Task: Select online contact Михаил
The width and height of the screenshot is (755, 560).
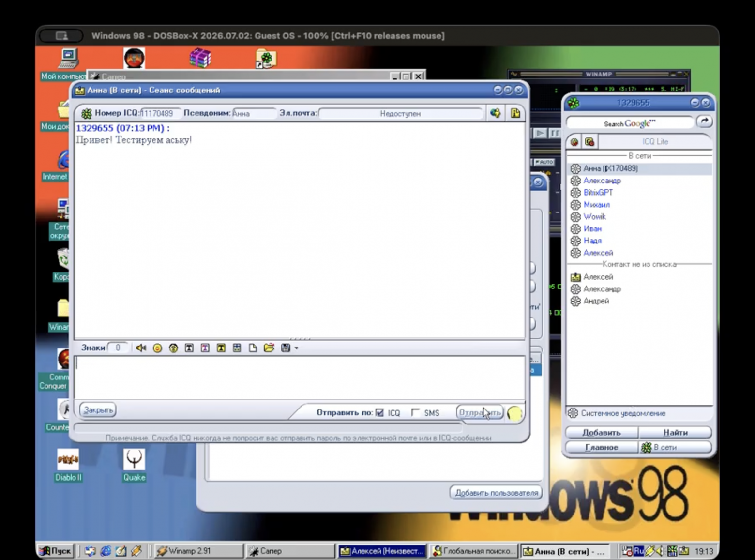Action: point(639,205)
